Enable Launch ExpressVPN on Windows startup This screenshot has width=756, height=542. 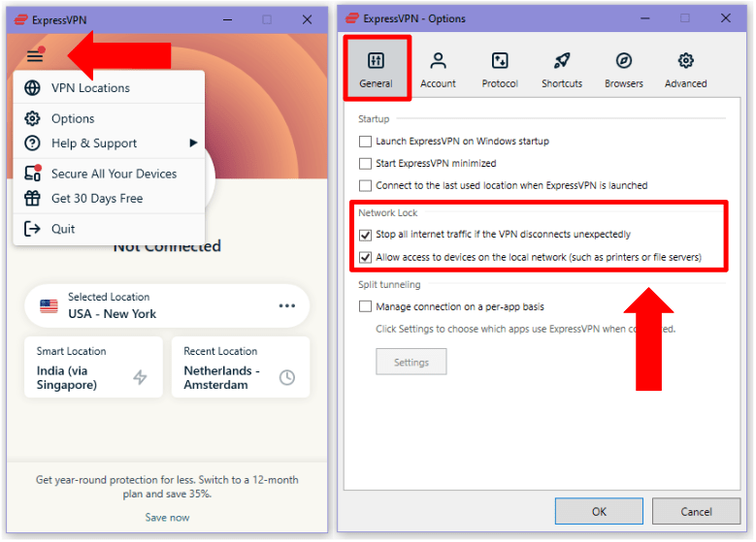(x=366, y=142)
